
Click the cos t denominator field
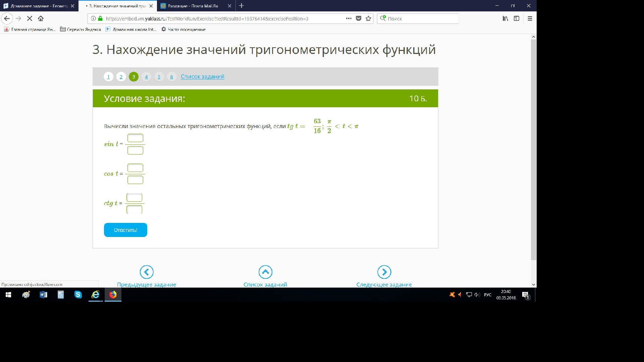click(x=135, y=180)
